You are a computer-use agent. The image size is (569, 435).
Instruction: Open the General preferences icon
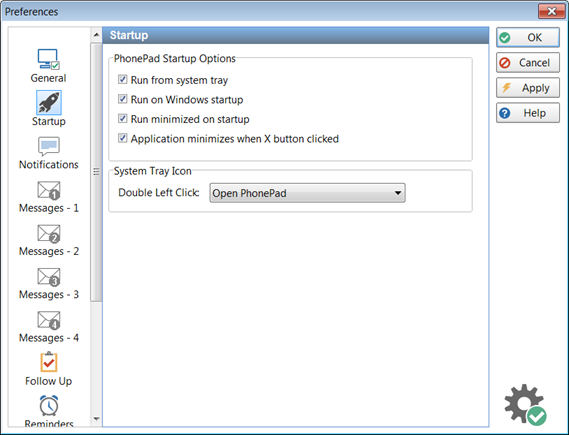(49, 59)
